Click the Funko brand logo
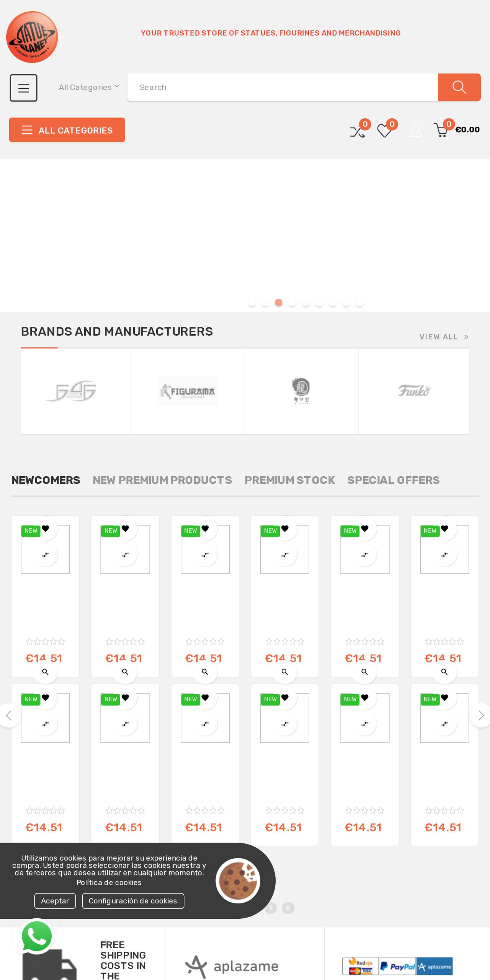This screenshot has height=980, width=490. tap(414, 391)
